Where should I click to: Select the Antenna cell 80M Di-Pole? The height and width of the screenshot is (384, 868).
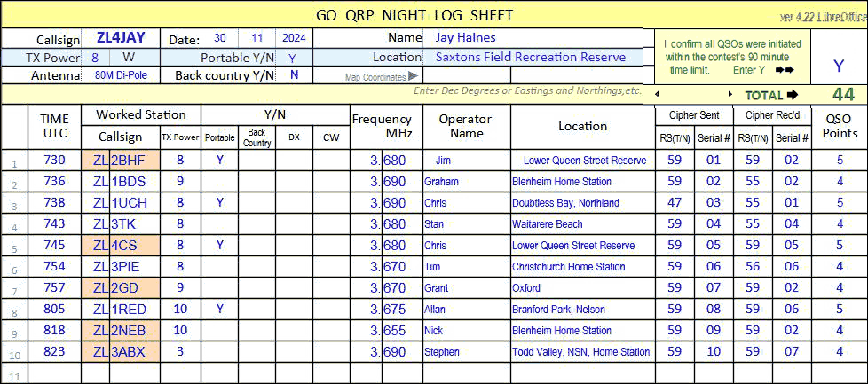point(121,75)
